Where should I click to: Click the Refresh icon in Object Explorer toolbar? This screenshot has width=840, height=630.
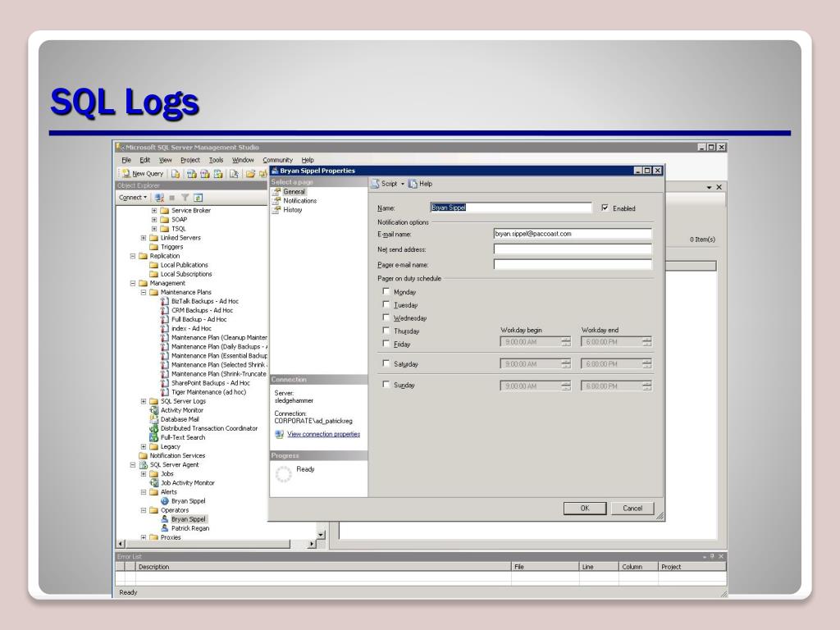[199, 198]
